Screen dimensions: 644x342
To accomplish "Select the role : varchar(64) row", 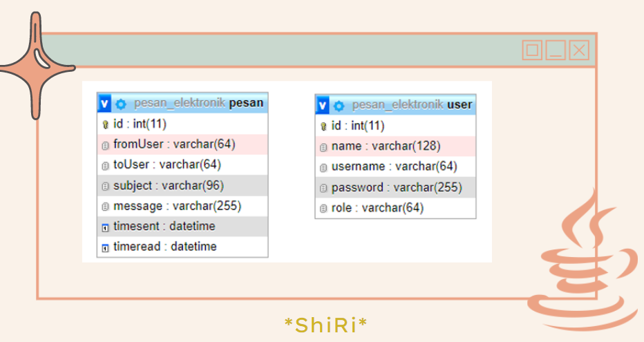I will point(395,208).
